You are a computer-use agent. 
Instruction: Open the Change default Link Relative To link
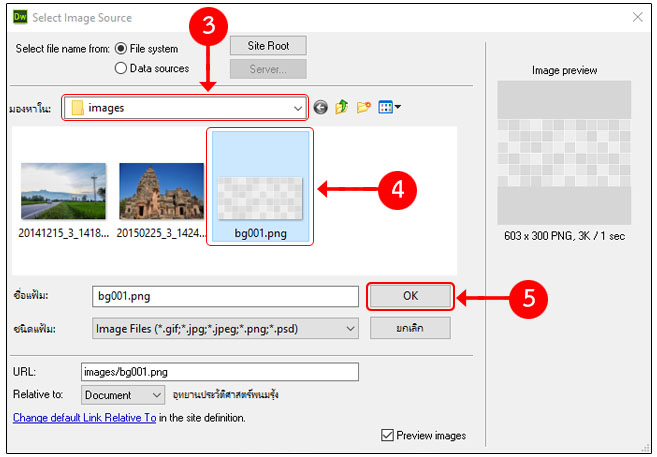[x=84, y=417]
